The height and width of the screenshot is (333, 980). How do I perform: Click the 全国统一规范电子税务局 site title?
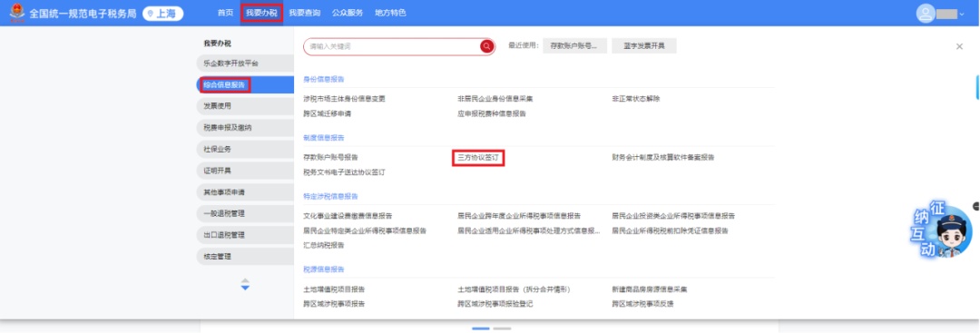point(83,13)
